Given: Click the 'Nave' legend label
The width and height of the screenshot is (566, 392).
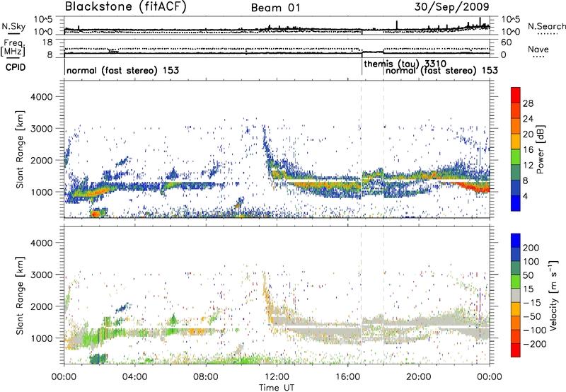Looking at the screenshot, I should (x=538, y=49).
